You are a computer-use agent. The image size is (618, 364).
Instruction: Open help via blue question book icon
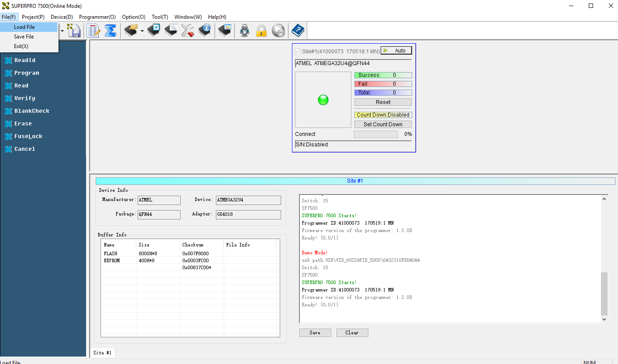coord(298,31)
